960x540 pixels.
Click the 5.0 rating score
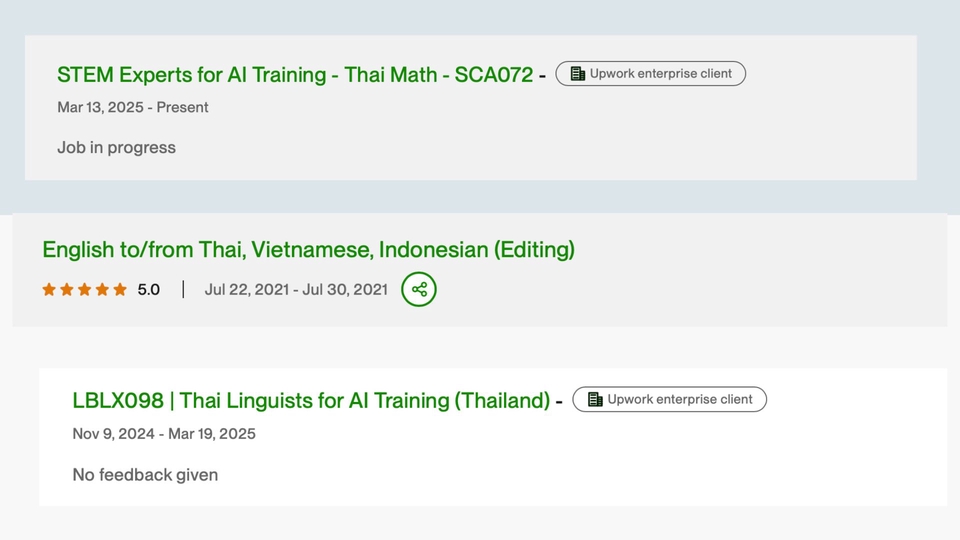coord(149,290)
